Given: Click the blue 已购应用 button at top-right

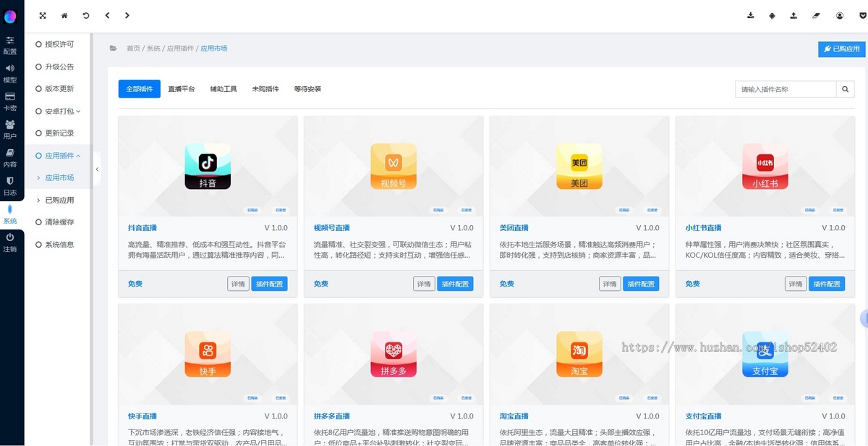Looking at the screenshot, I should point(842,49).
